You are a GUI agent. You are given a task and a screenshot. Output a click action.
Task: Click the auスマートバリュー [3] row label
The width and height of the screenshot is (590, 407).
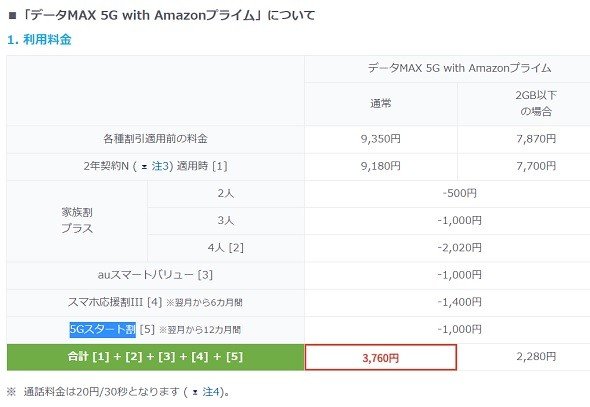(x=155, y=275)
